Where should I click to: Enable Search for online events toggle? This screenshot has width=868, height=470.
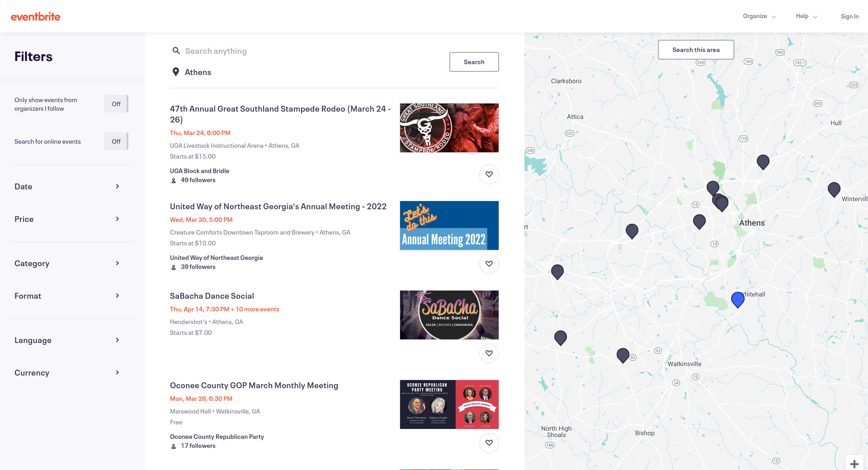pos(116,141)
